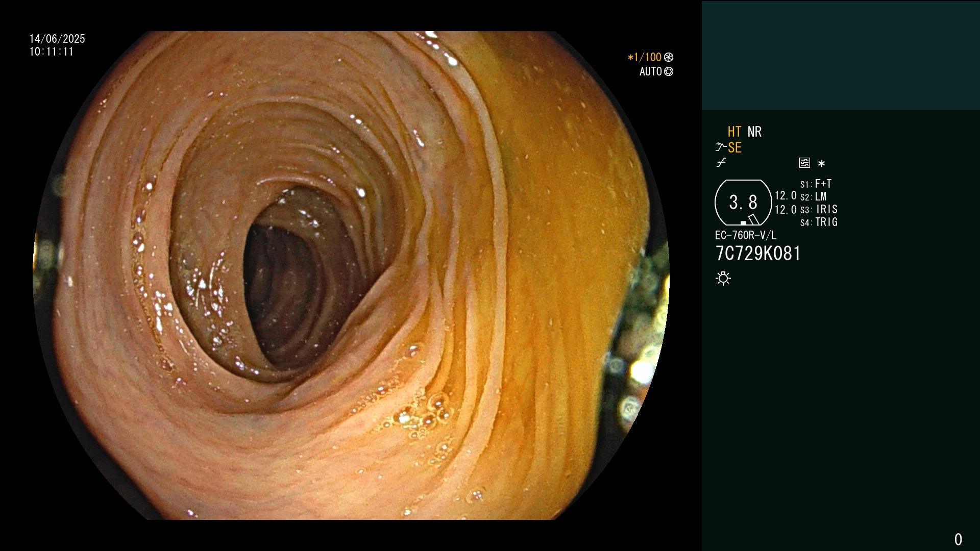Click the tone curve icon below SE
This screenshot has height=551, width=980.
[721, 163]
